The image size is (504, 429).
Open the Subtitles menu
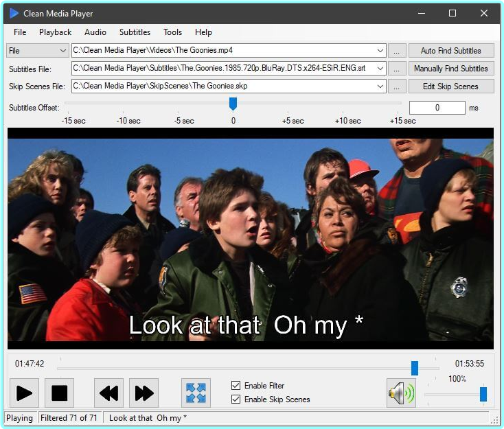click(135, 32)
